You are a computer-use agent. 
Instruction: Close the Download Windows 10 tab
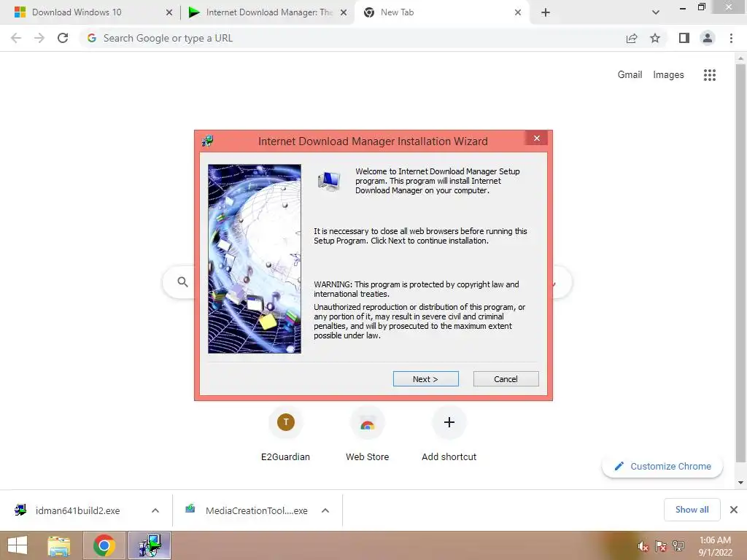(x=169, y=13)
